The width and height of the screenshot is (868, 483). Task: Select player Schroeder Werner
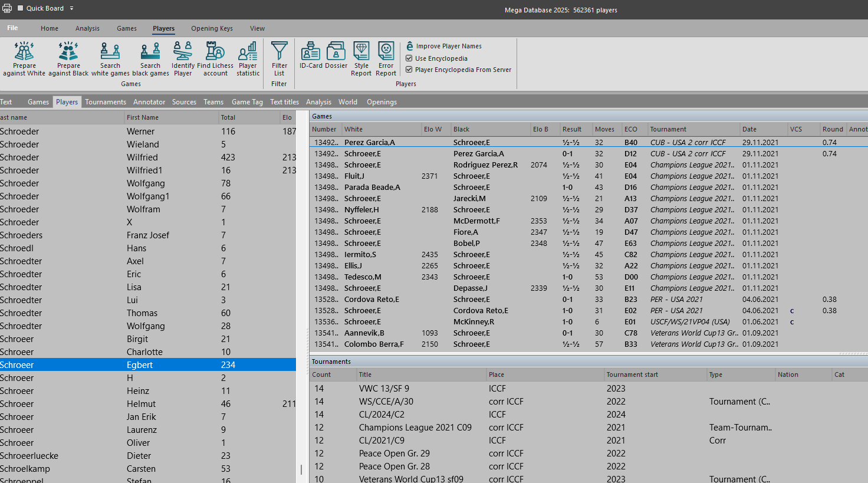pyautogui.click(x=148, y=132)
